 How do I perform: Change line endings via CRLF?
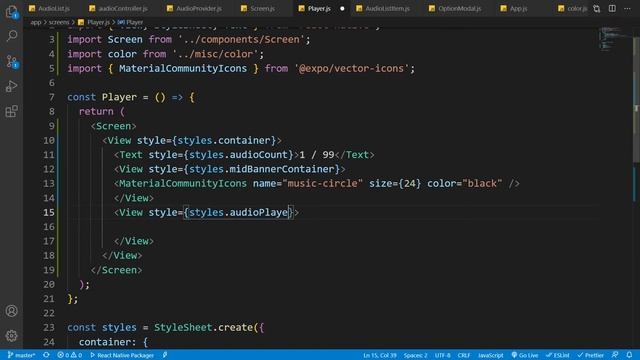tap(464, 355)
